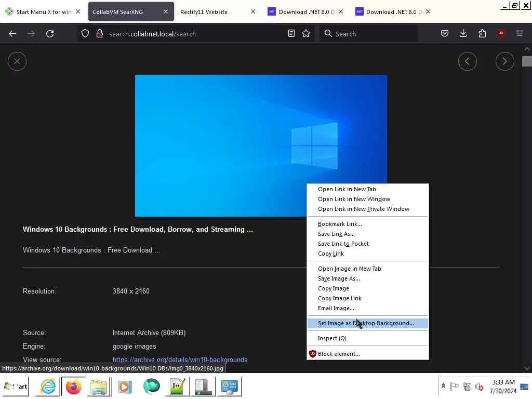Close the CollabVM SearXNG tab

click(x=166, y=11)
